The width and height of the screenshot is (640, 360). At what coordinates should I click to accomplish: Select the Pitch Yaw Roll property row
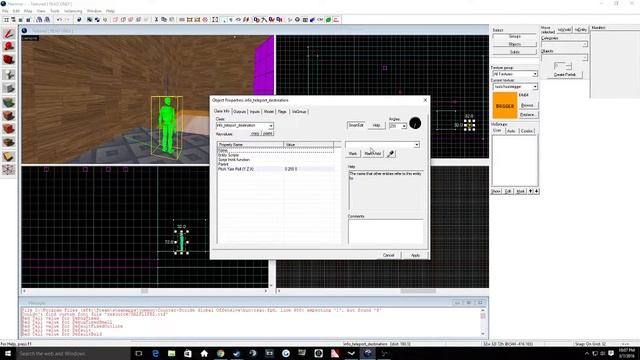pyautogui.click(x=276, y=169)
